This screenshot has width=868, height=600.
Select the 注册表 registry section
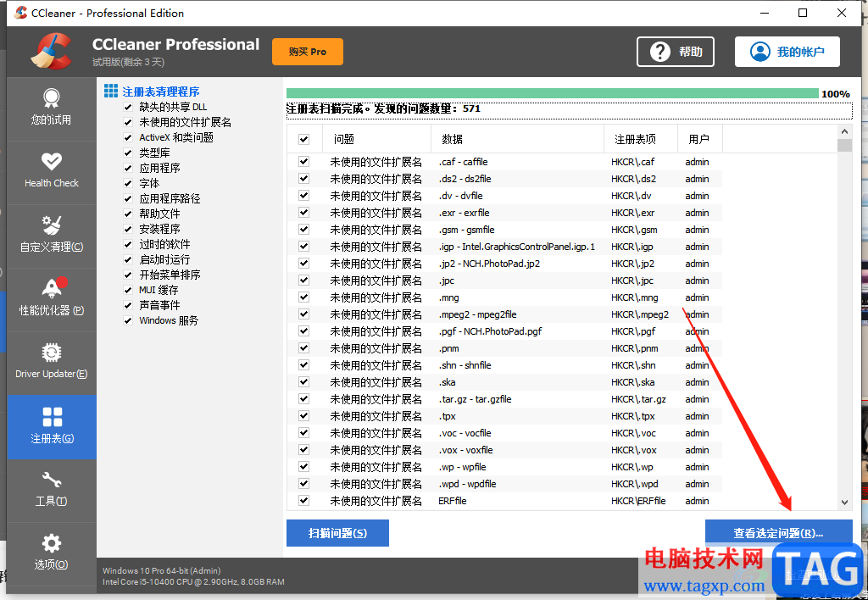click(51, 426)
